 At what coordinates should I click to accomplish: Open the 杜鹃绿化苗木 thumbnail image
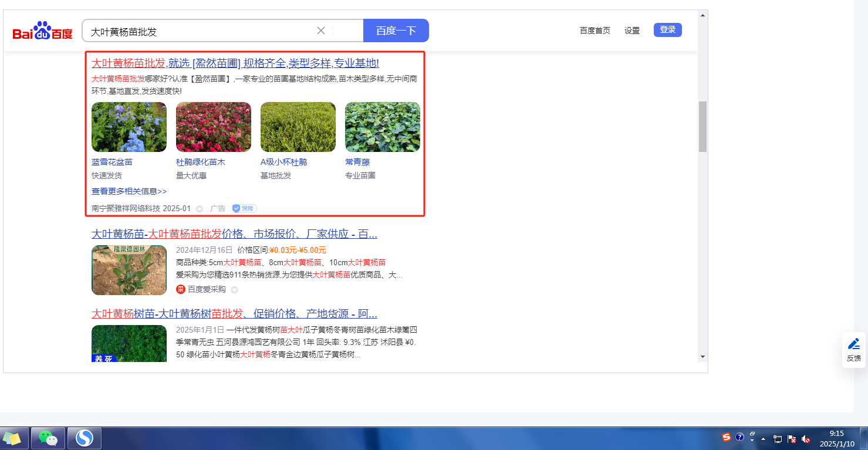214,127
